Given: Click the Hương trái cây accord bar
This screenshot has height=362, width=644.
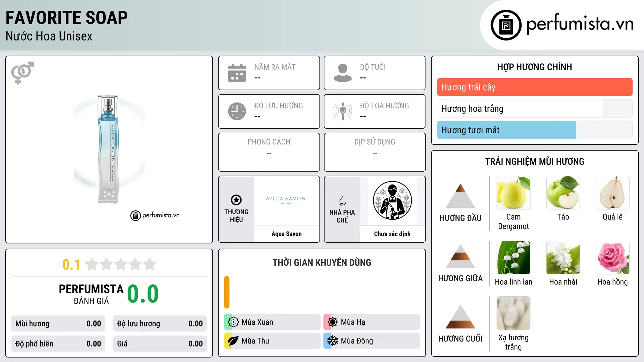Looking at the screenshot, I should [535, 87].
